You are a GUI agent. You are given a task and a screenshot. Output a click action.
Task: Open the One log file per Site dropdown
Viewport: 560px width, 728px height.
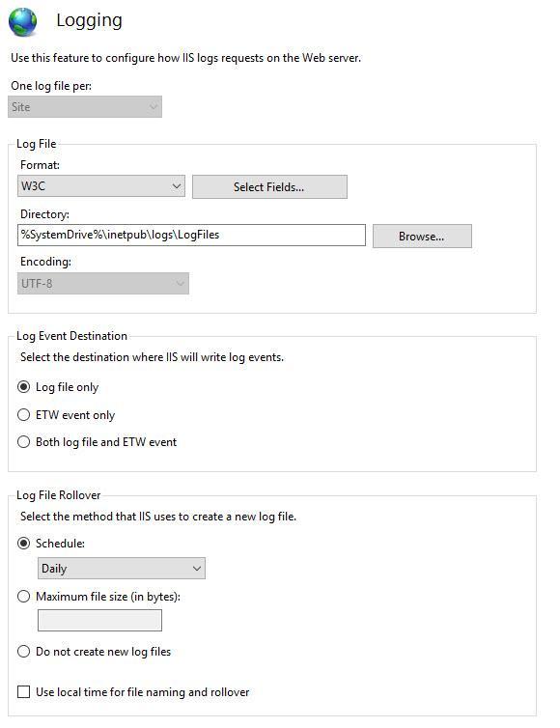85,107
